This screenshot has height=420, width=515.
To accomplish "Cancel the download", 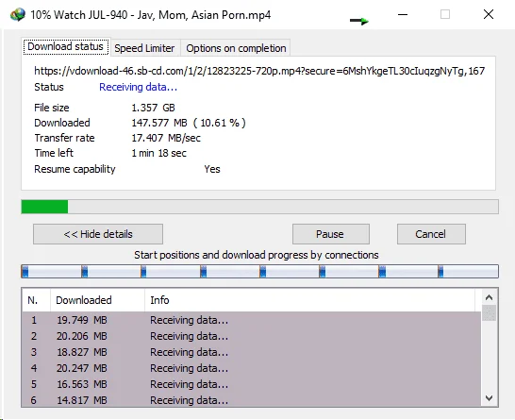I will pyautogui.click(x=431, y=234).
